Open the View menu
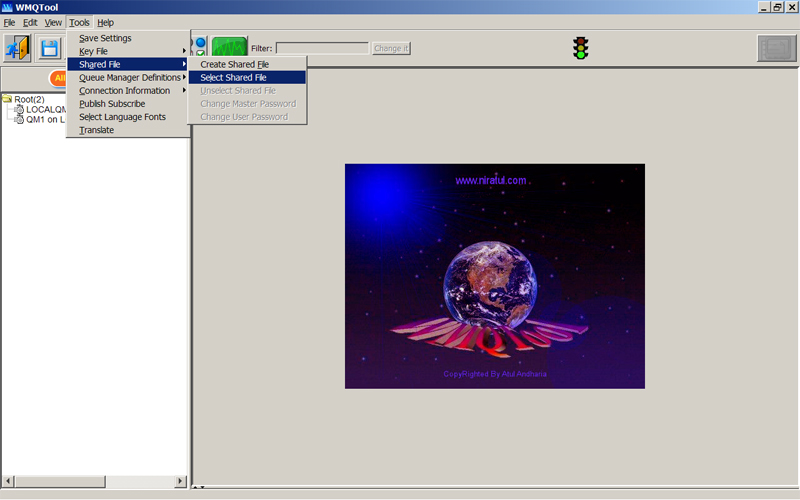 (x=53, y=22)
